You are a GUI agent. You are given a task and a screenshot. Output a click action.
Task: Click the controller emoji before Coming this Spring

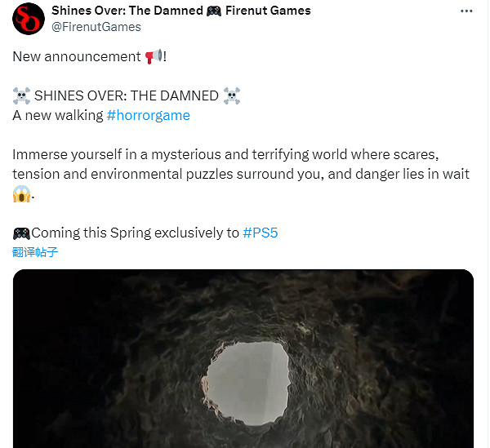tap(21, 233)
